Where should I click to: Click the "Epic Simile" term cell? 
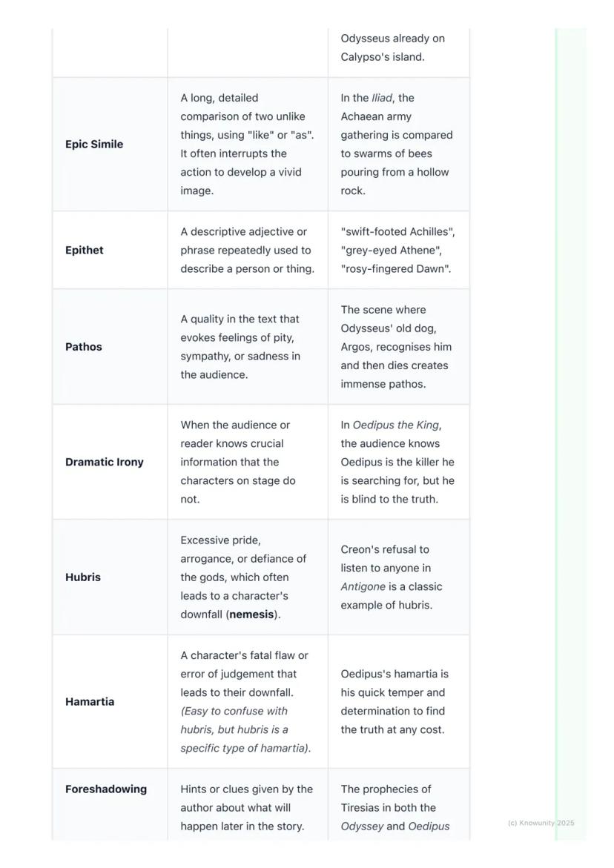pos(94,145)
